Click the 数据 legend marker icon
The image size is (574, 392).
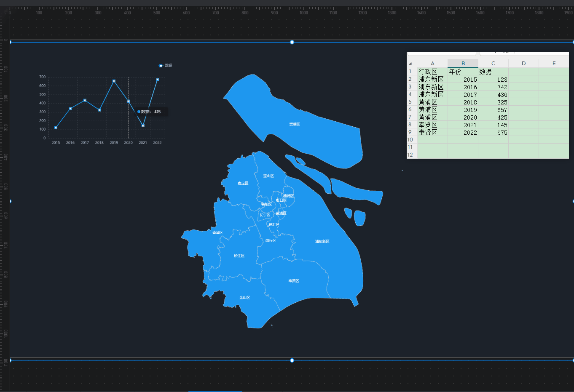click(x=161, y=66)
